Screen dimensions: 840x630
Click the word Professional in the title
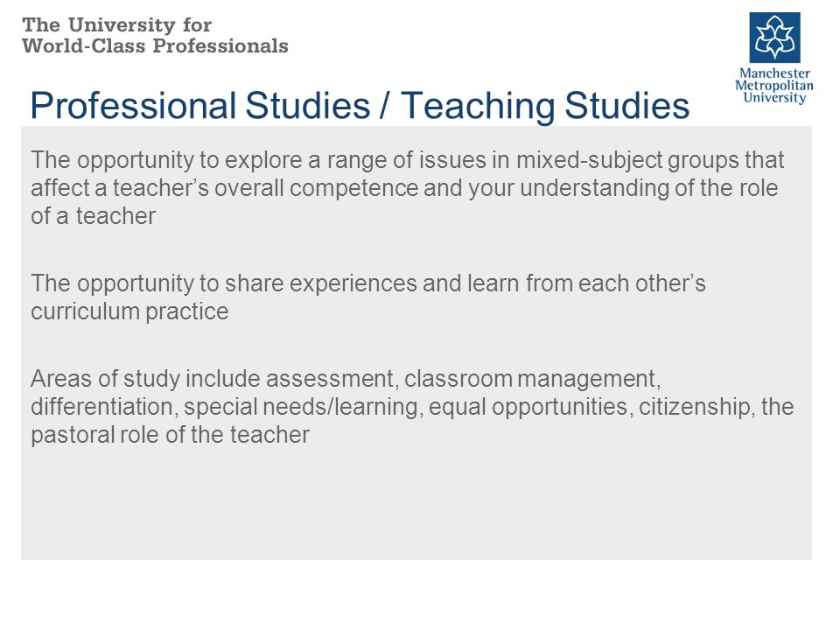133,105
